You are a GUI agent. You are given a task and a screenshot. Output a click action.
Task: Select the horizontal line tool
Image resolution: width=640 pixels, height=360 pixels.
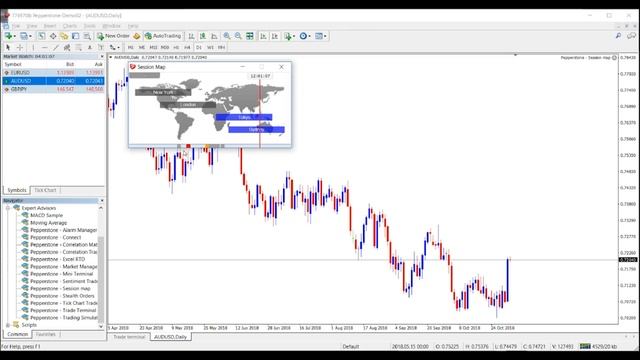point(44,48)
